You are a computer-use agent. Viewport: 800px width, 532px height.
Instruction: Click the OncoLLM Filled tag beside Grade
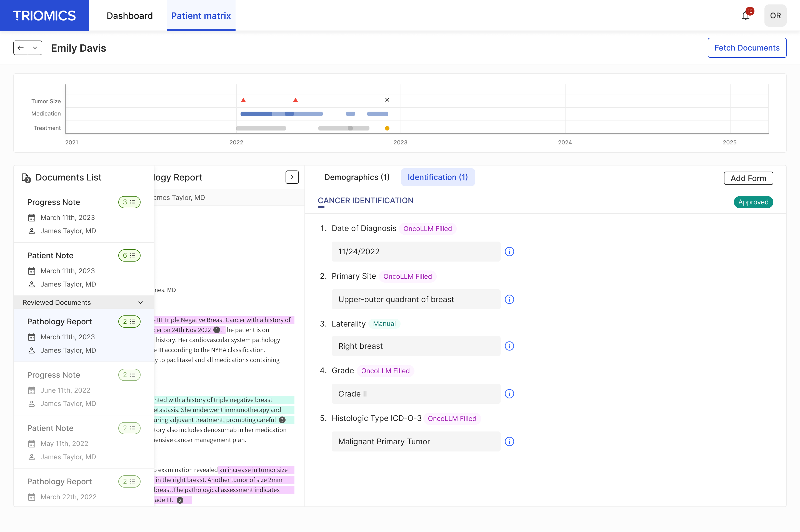click(385, 371)
